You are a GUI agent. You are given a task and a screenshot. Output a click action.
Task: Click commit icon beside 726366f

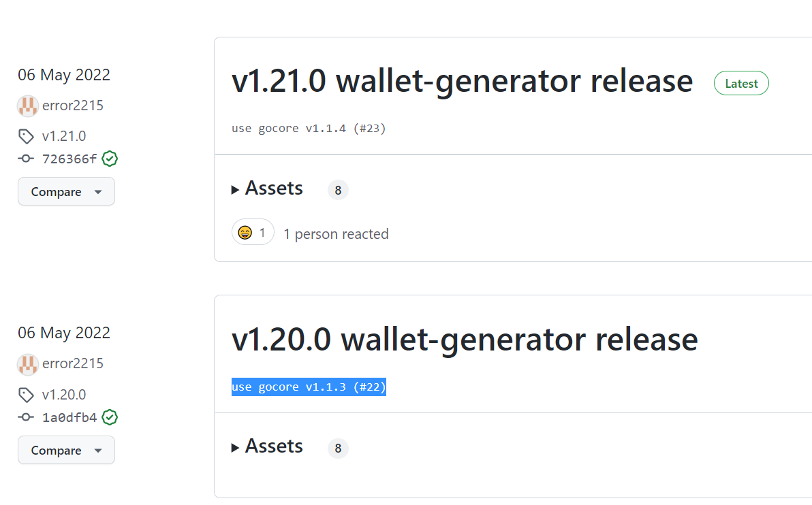coord(26,159)
